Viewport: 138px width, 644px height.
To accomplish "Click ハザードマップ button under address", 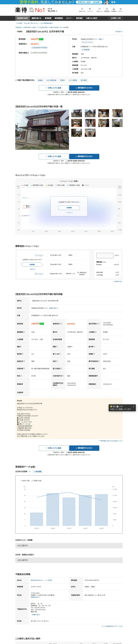I will tap(87, 42).
